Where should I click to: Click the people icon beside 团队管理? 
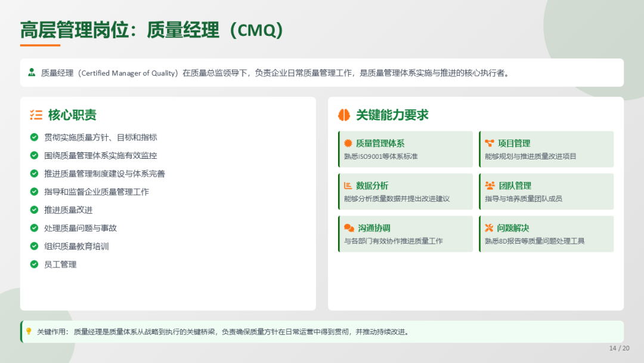click(x=490, y=186)
